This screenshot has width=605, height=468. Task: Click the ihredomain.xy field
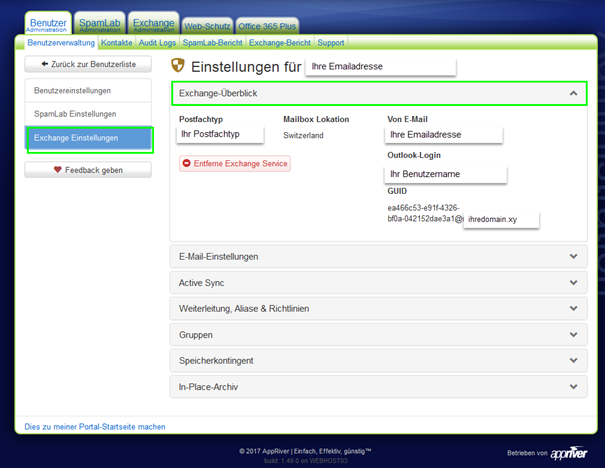tap(501, 219)
